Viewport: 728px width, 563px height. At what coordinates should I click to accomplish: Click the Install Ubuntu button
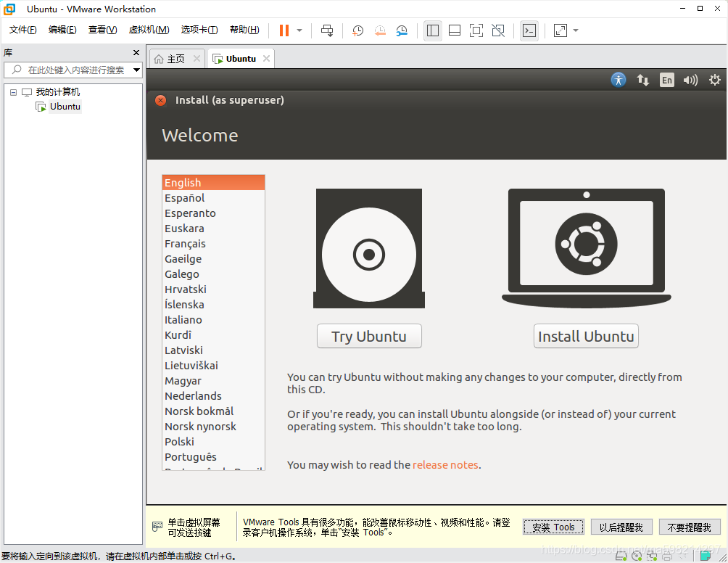point(586,336)
